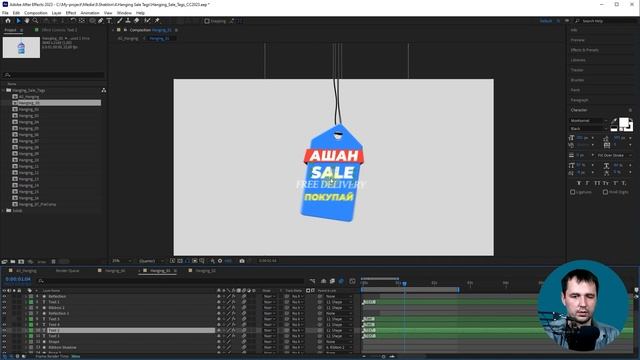The image size is (640, 360).
Task: Click All_Hanging breadcrumb in composition viewer
Action: pos(128,38)
